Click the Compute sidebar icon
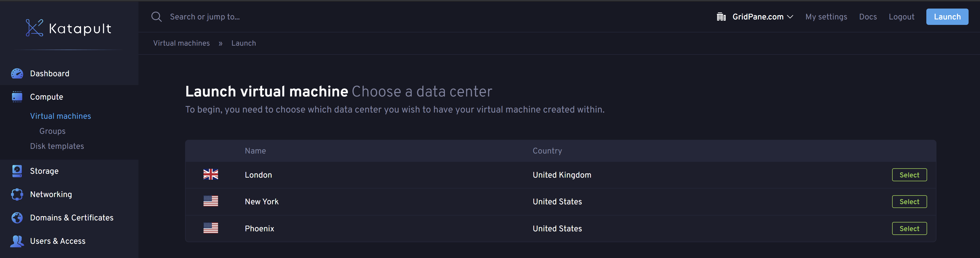Screen dimensions: 980x258 tap(17, 97)
